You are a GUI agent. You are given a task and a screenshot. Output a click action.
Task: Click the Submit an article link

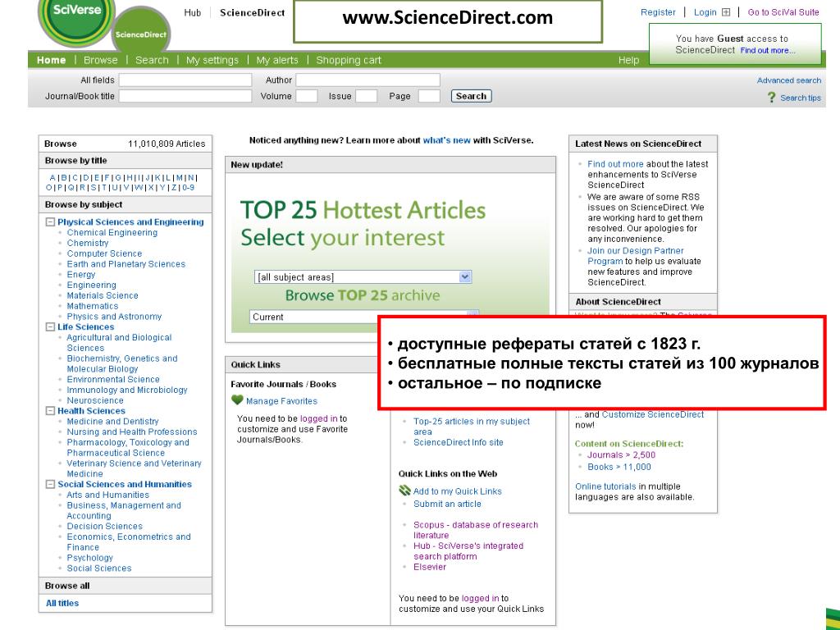click(447, 504)
